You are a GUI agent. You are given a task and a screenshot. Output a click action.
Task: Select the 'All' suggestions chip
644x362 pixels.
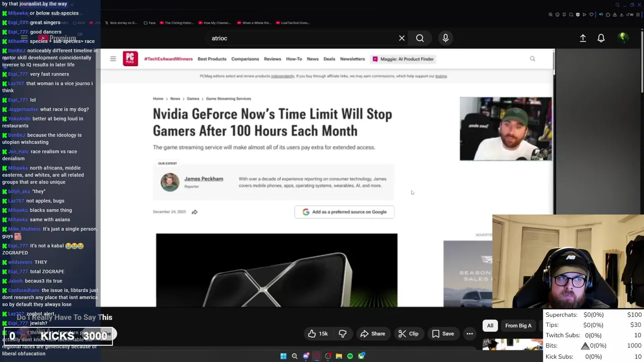[490, 326]
